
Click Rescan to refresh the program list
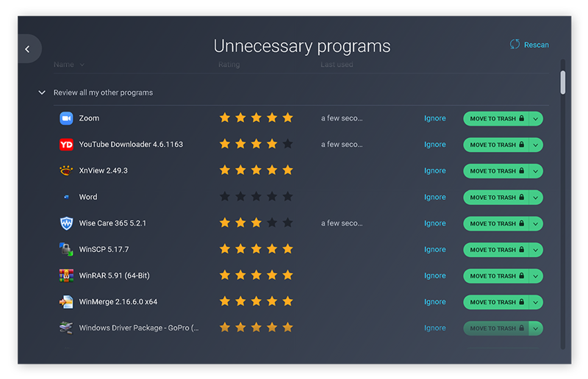(529, 45)
